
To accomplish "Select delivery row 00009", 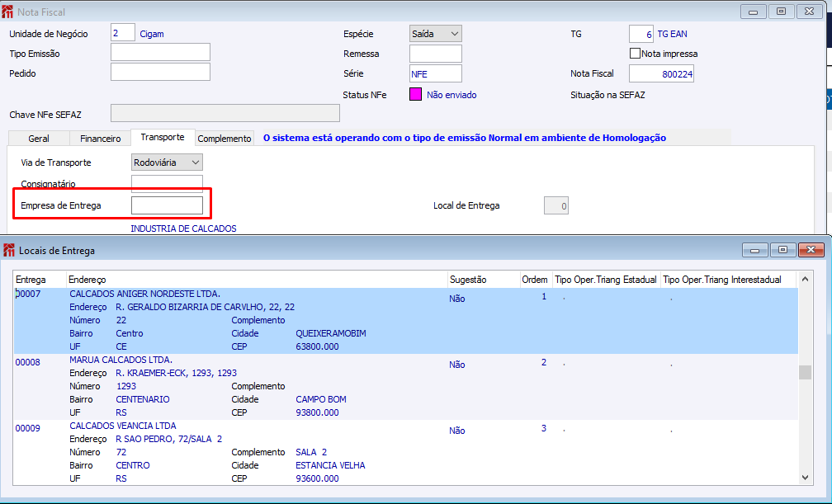I will pos(406,452).
